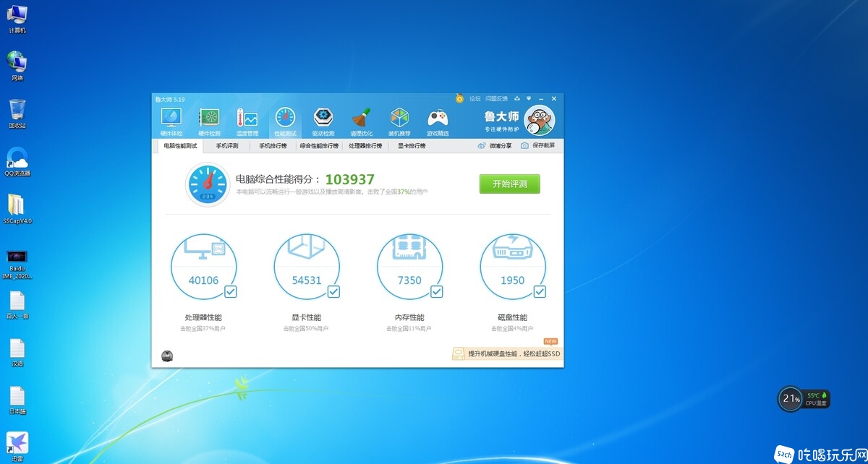Switch to the 电脑性能测试 tab
The image size is (868, 464).
(180, 146)
